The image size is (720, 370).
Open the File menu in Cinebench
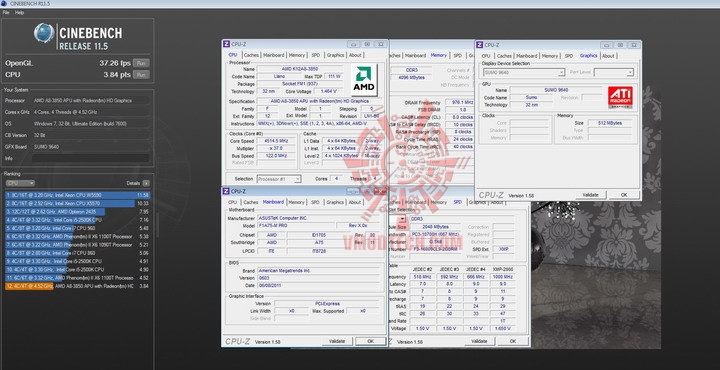[6, 12]
